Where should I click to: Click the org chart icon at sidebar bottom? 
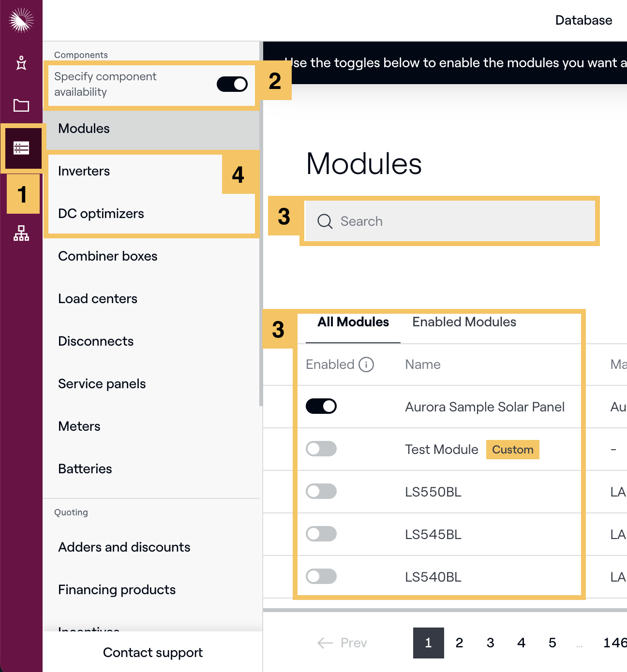21,234
